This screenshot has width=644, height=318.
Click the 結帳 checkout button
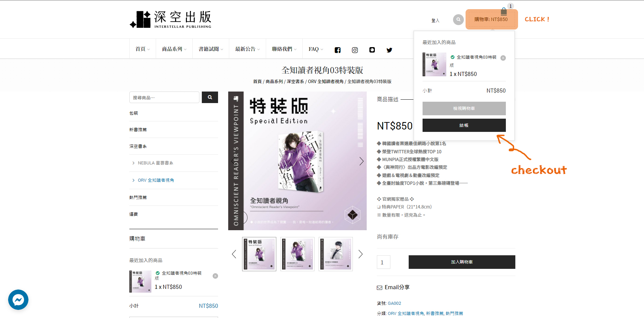[x=464, y=125]
